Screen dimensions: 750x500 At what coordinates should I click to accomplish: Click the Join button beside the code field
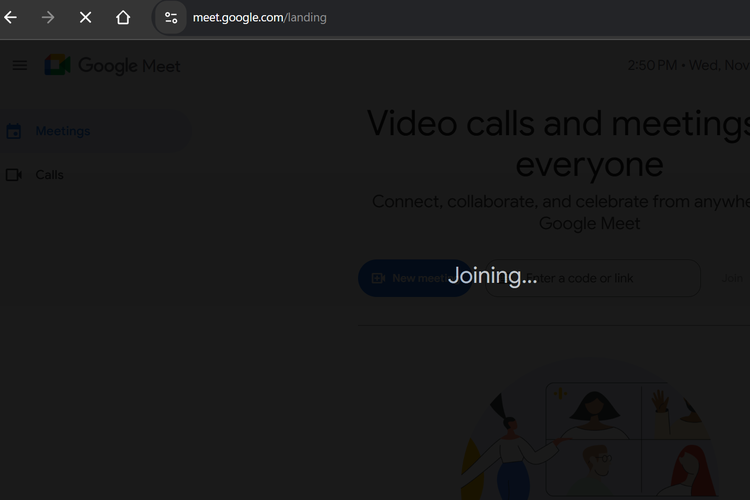[x=732, y=278]
